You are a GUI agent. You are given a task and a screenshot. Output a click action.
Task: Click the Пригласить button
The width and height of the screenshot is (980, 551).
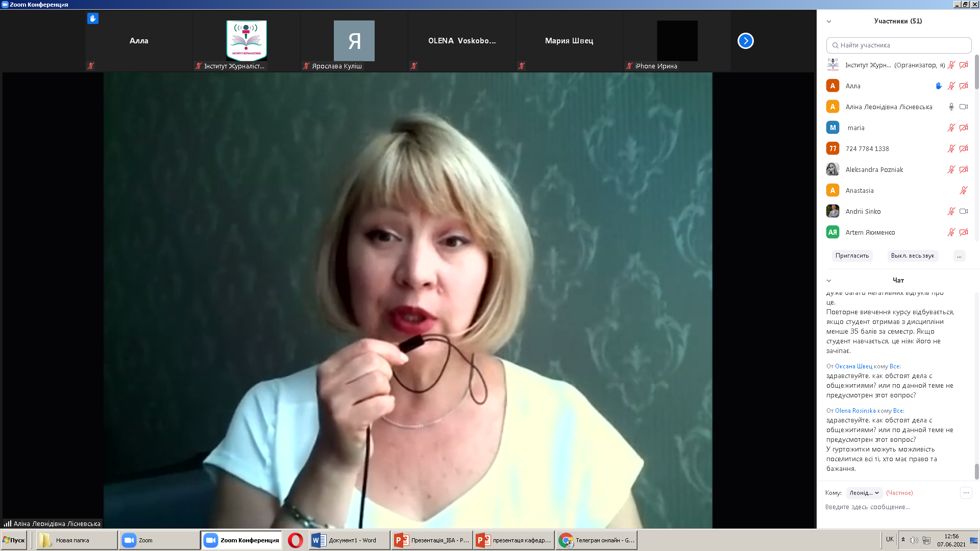(x=852, y=256)
